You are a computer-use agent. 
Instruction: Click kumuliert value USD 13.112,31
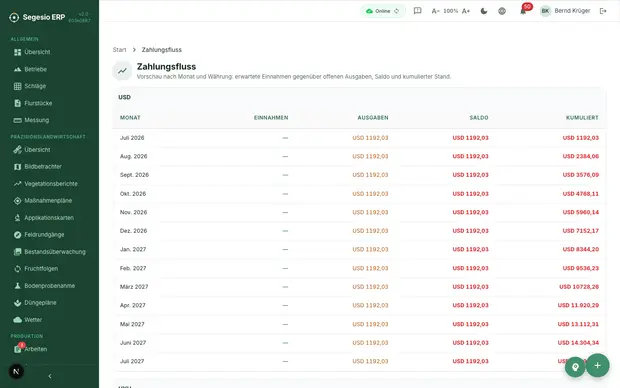click(578, 324)
